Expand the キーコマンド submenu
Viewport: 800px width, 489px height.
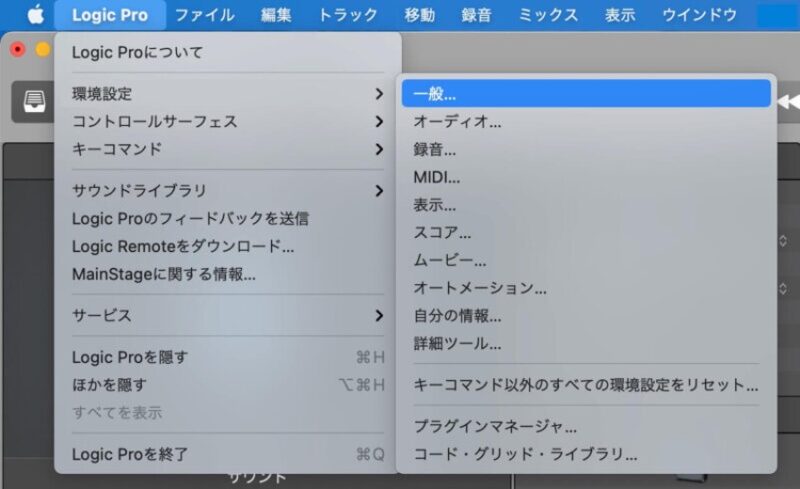click(x=228, y=149)
